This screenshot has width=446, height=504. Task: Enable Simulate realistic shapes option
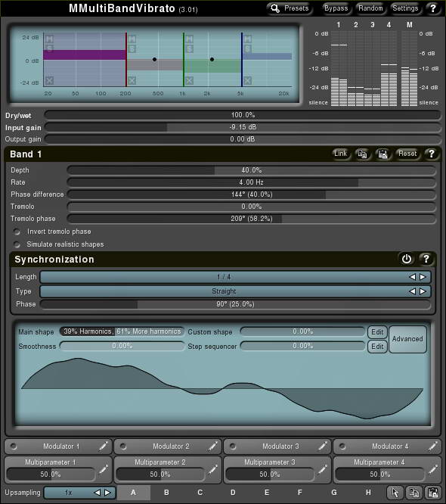pyautogui.click(x=17, y=244)
